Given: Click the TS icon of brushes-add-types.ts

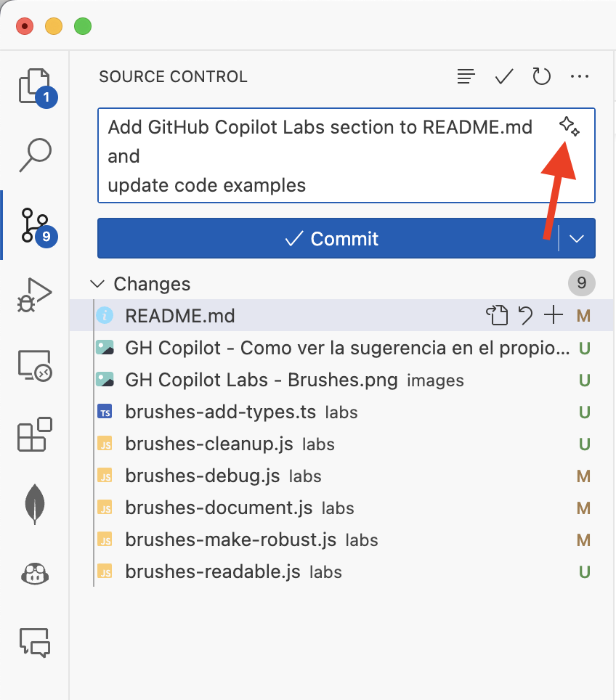Looking at the screenshot, I should click(x=105, y=412).
